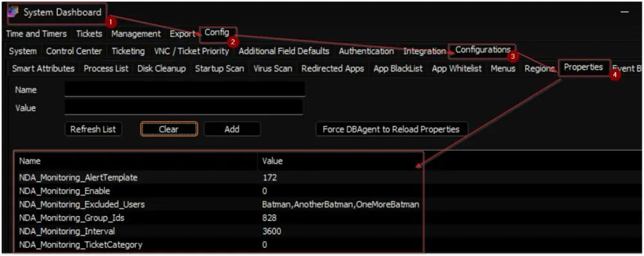Select the App Whitelist tab
The image size is (644, 256).
click(457, 69)
